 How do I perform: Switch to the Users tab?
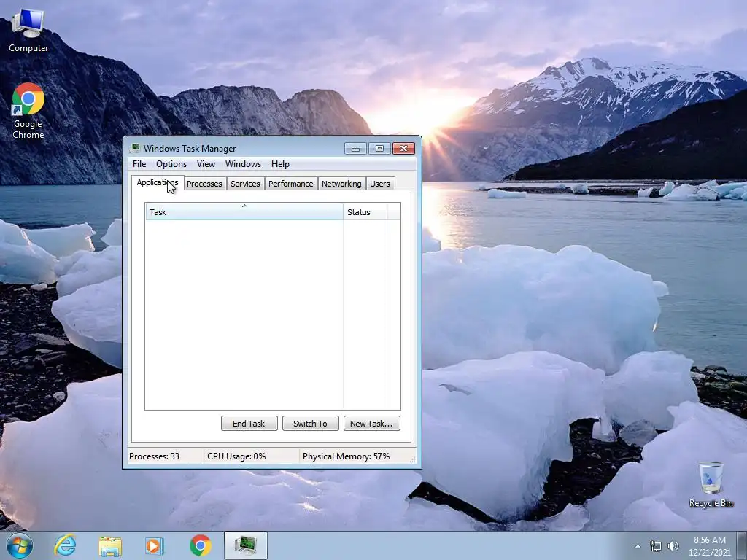click(x=379, y=184)
